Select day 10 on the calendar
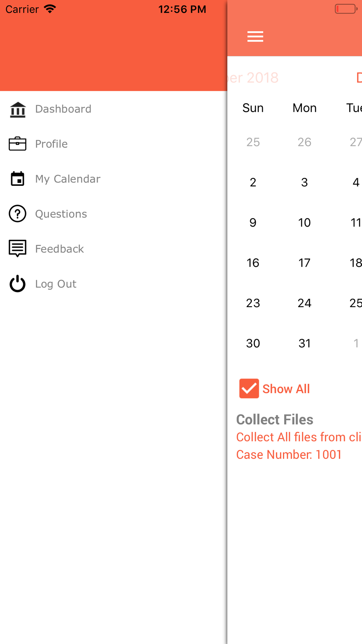Screen dimensions: 362x644 pyautogui.click(x=304, y=222)
